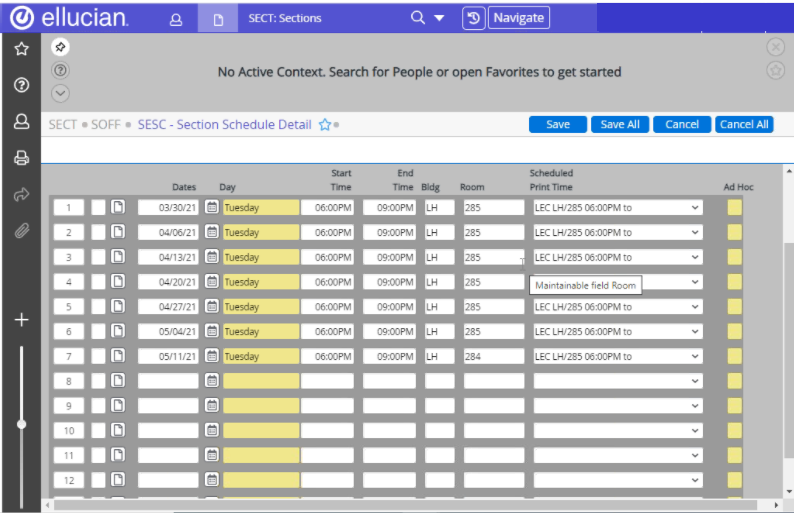Click the printer icon in left sidebar
This screenshot has height=513, width=794.
point(21,158)
